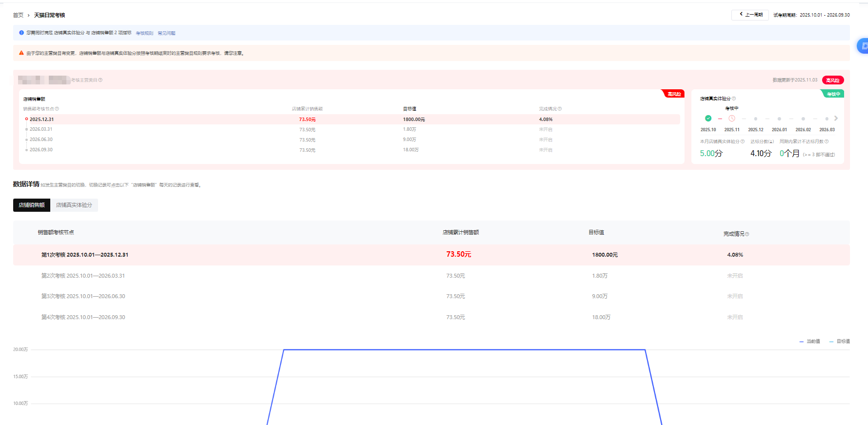Screen dimensions: 868x425
Task: Open the 考核规则 link
Action: click(144, 33)
